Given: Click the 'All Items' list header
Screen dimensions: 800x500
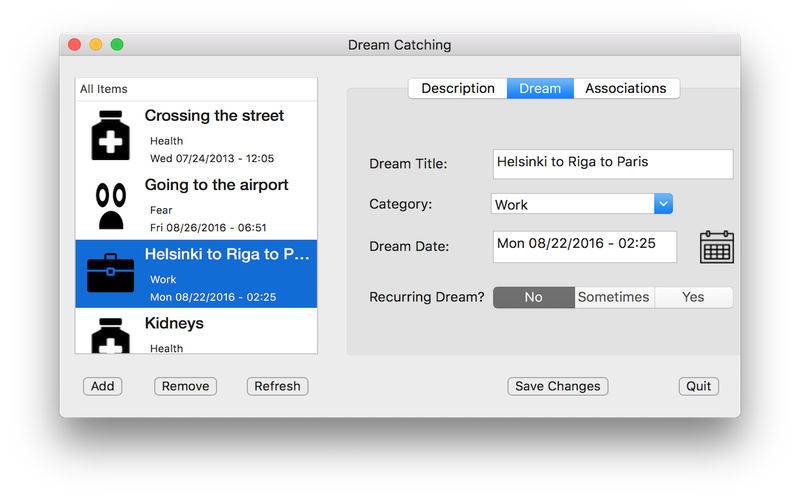Looking at the screenshot, I should point(104,89).
